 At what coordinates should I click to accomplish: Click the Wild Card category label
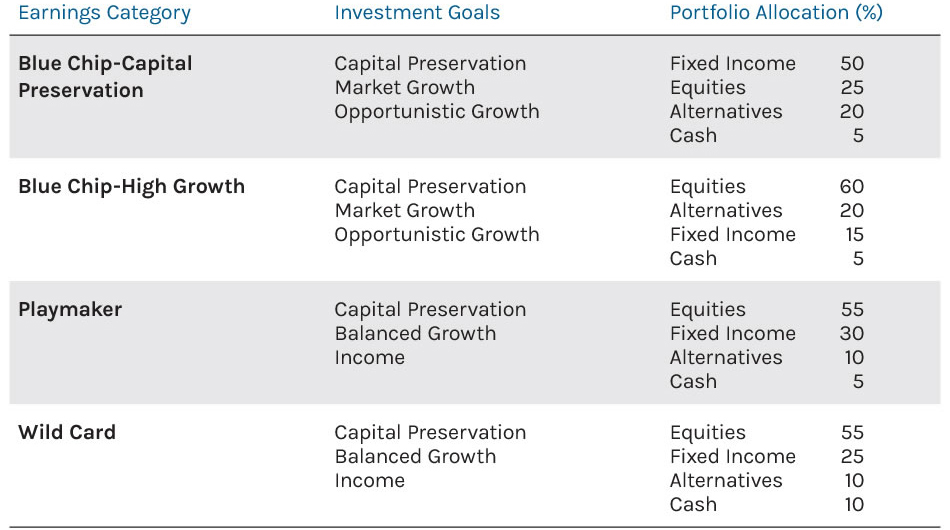tap(67, 432)
